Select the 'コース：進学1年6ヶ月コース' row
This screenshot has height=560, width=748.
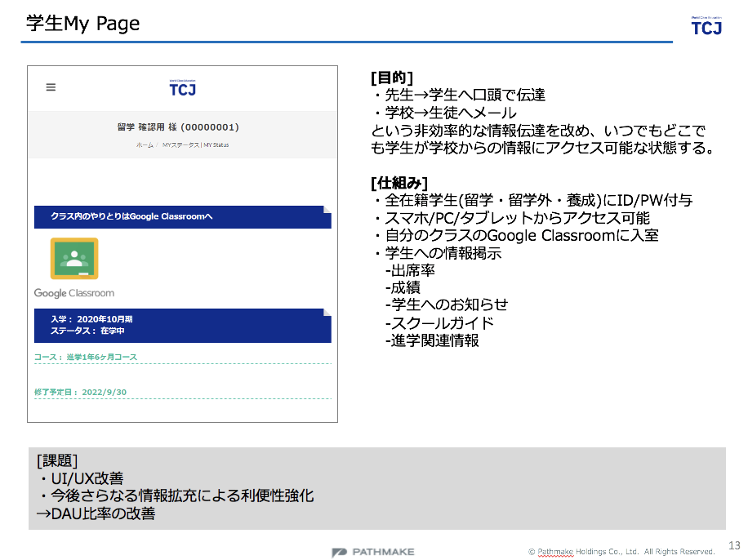click(x=86, y=358)
